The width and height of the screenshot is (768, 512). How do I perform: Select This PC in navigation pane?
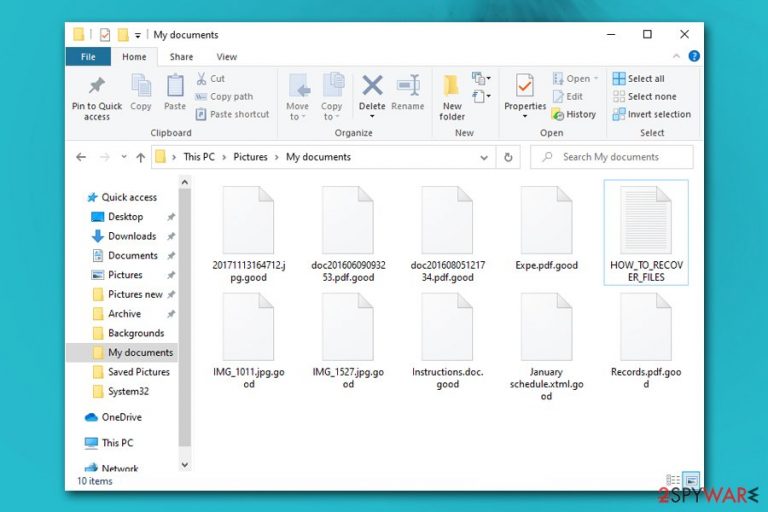[x=109, y=443]
